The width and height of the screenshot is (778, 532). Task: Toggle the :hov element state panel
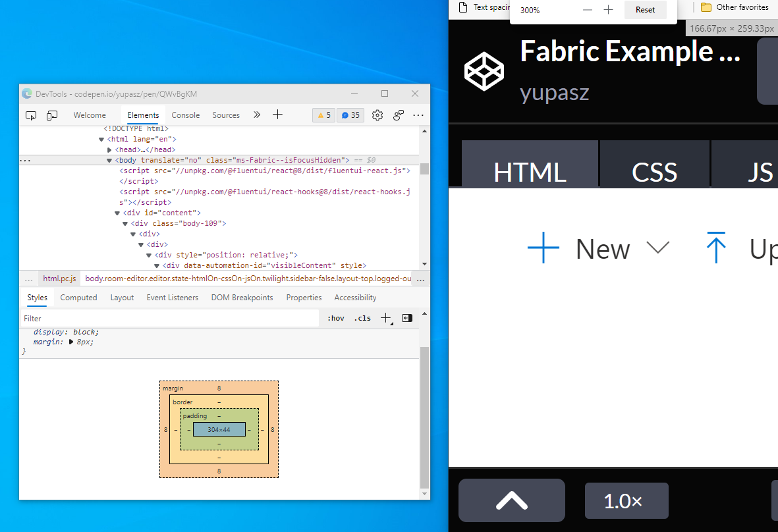[336, 318]
